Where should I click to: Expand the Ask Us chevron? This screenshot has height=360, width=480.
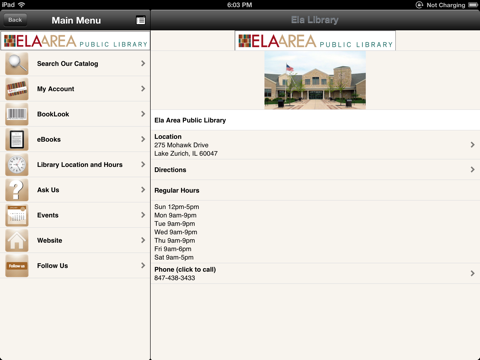coord(143,190)
